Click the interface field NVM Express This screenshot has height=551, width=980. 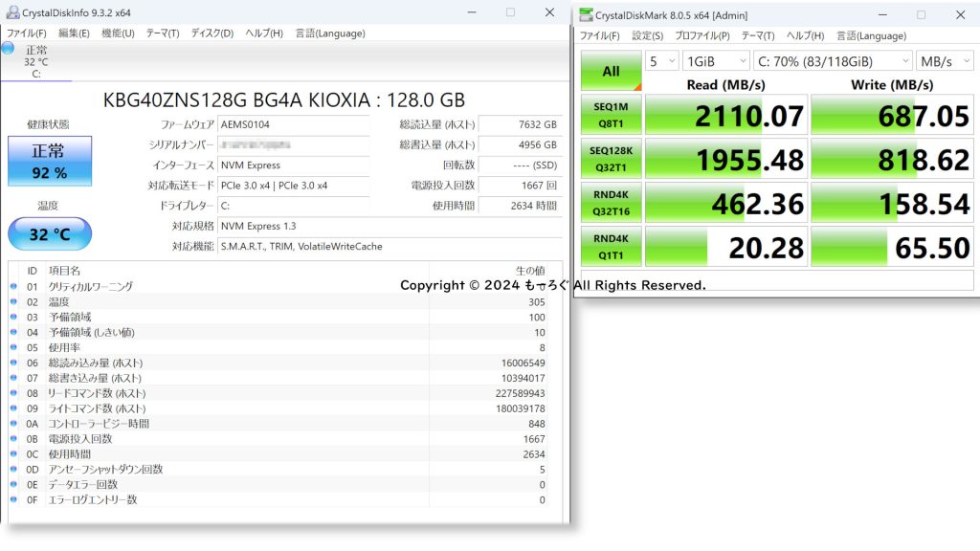click(293, 165)
